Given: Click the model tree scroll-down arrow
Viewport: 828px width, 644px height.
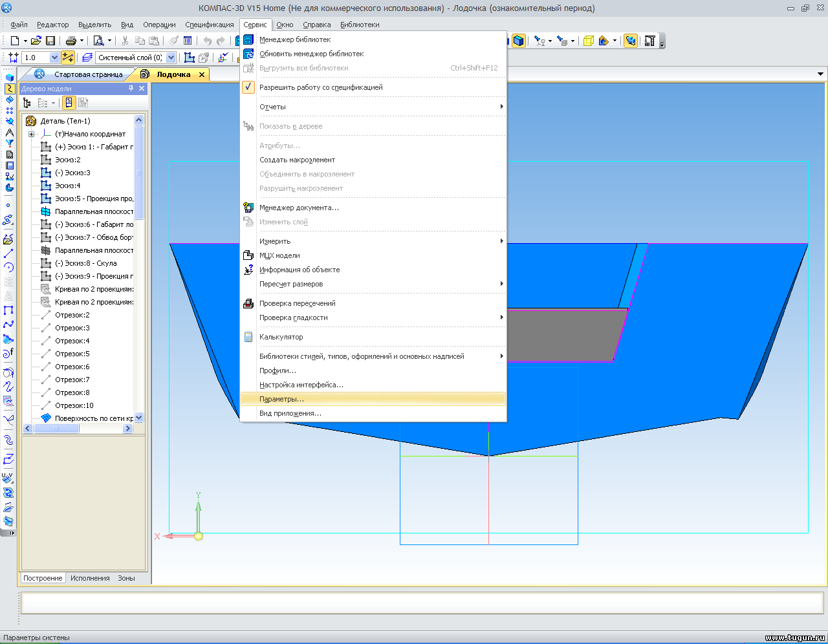Looking at the screenshot, I should pyautogui.click(x=139, y=418).
